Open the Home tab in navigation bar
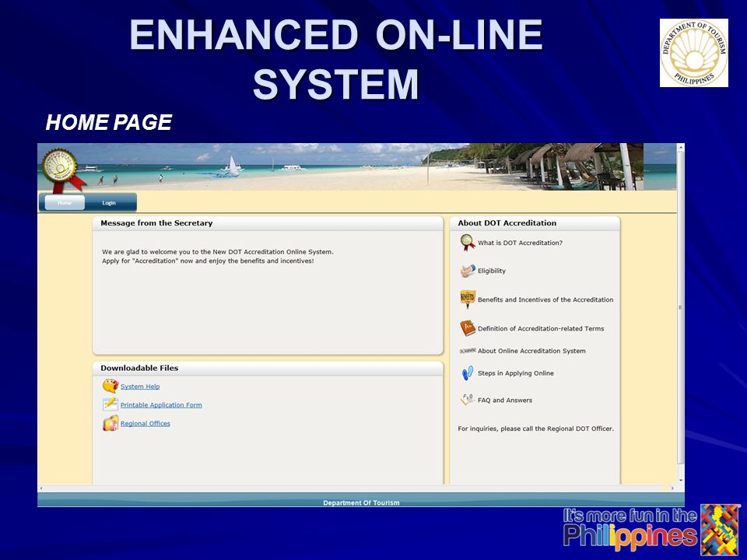Image resolution: width=747 pixels, height=560 pixels. [x=65, y=203]
